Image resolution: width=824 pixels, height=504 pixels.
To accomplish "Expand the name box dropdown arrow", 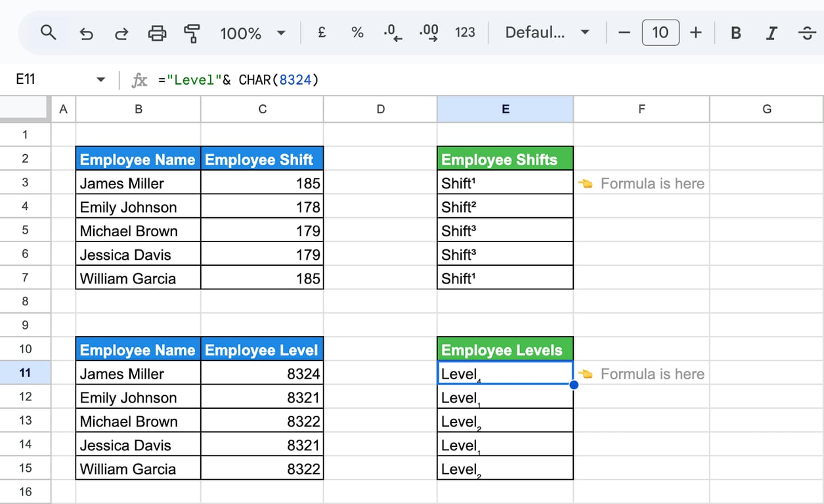I will click(x=100, y=79).
